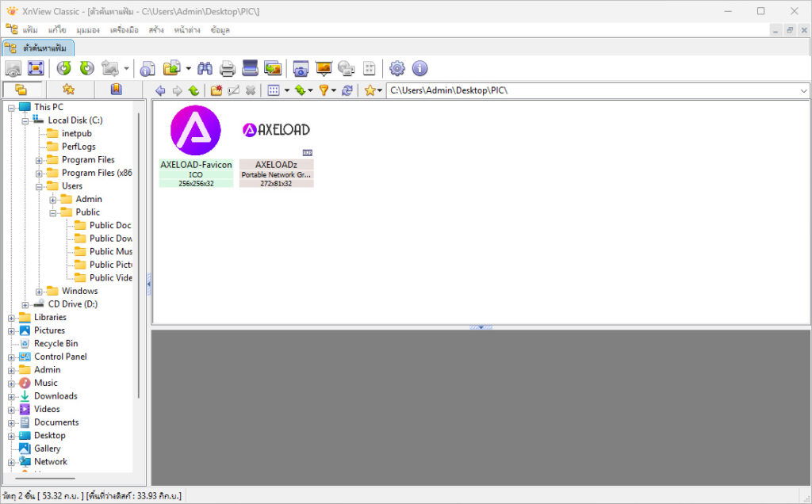The width and height of the screenshot is (812, 504).
Task: Open the มุมมอง menu
Action: 88,30
